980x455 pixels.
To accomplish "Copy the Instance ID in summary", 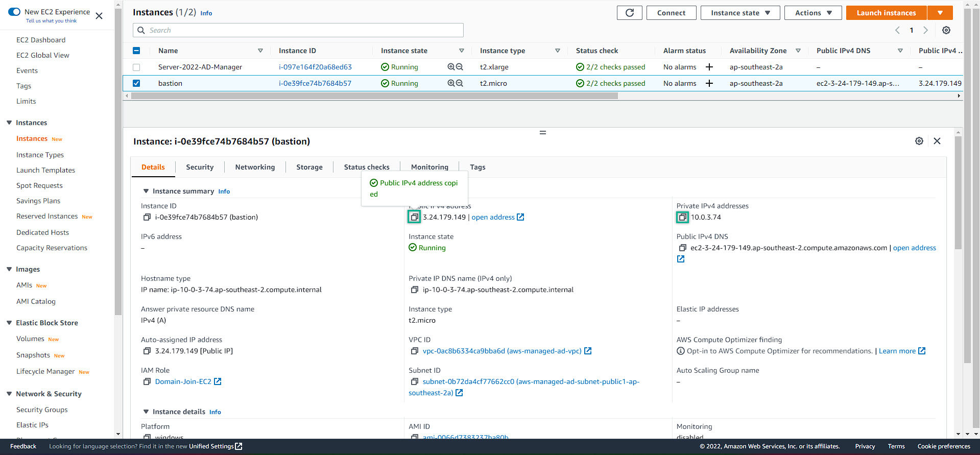I will 147,217.
